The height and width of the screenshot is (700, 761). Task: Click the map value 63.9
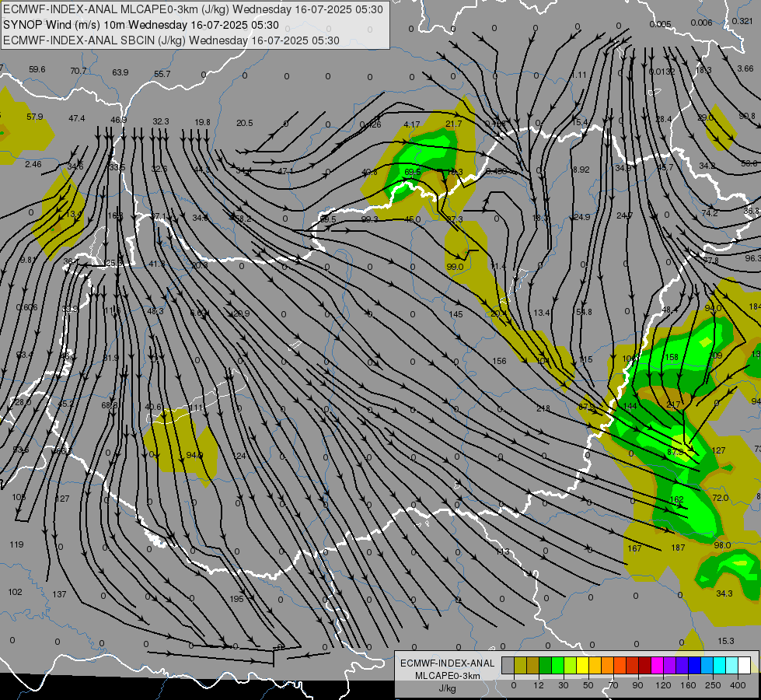click(120, 72)
